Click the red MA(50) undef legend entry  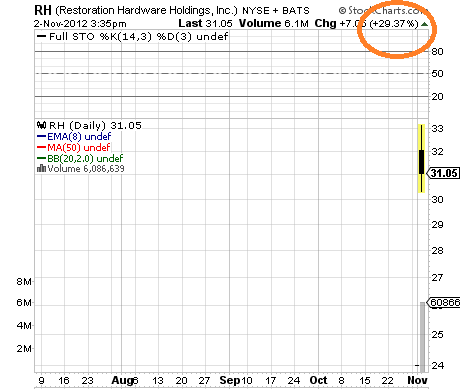74,147
